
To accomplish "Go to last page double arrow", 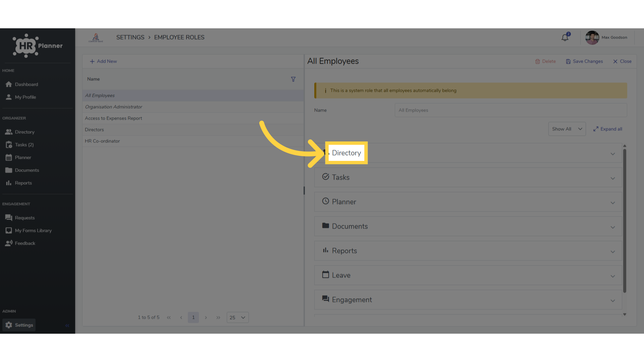I will 218,317.
